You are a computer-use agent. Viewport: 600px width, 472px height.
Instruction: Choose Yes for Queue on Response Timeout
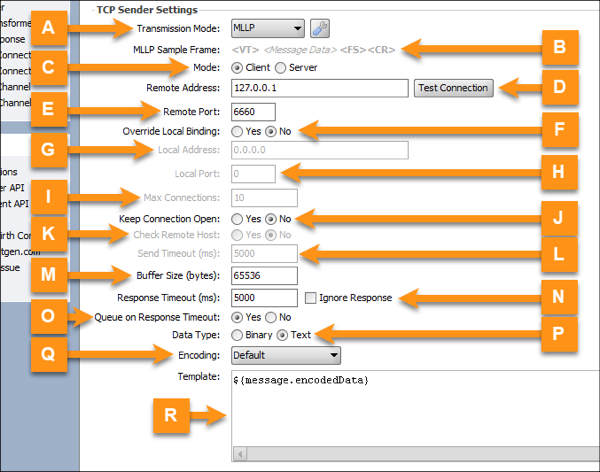[x=237, y=316]
